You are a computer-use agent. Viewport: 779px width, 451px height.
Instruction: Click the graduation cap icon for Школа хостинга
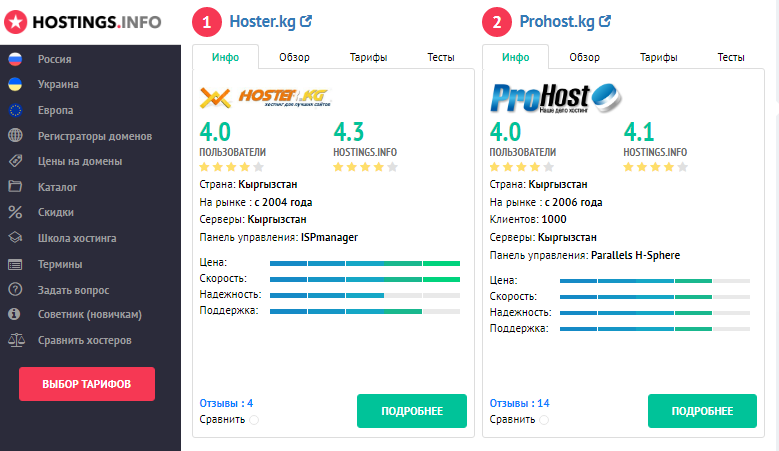pos(15,238)
